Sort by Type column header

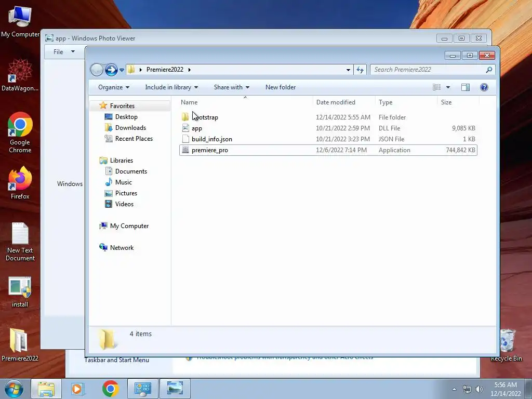coord(406,102)
